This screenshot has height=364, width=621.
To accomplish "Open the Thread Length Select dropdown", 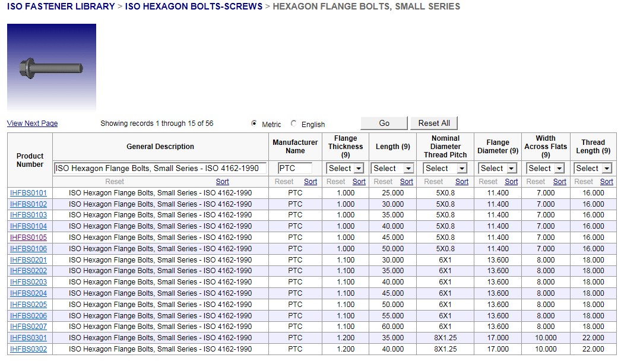I will [x=593, y=169].
